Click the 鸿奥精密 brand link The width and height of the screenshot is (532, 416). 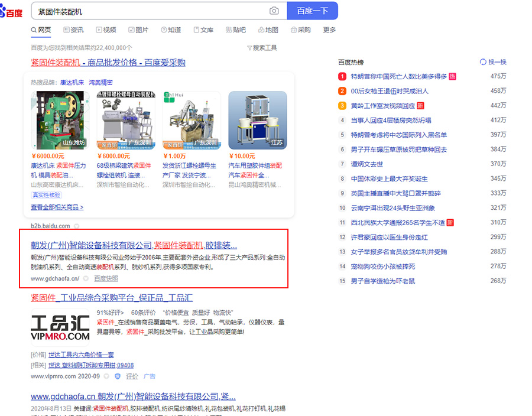(100, 82)
